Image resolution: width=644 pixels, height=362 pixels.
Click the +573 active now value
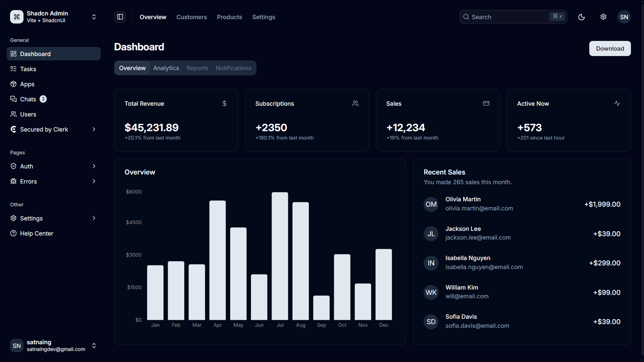click(x=529, y=128)
